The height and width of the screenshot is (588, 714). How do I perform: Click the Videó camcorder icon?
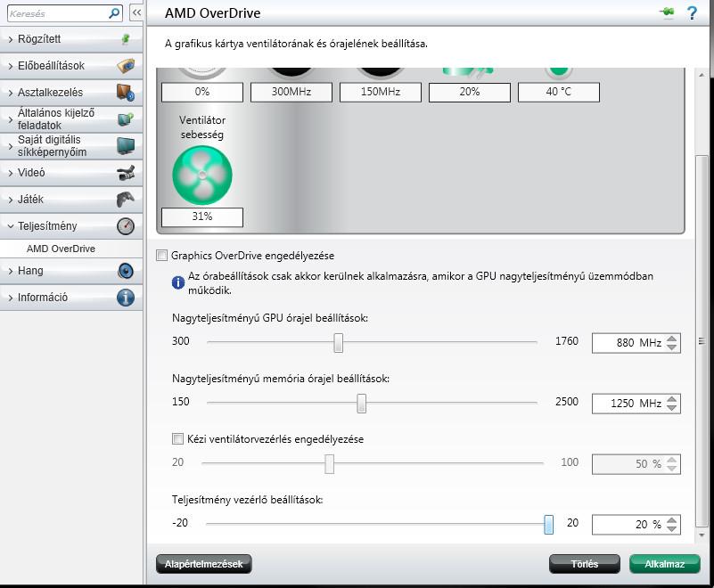[x=126, y=173]
